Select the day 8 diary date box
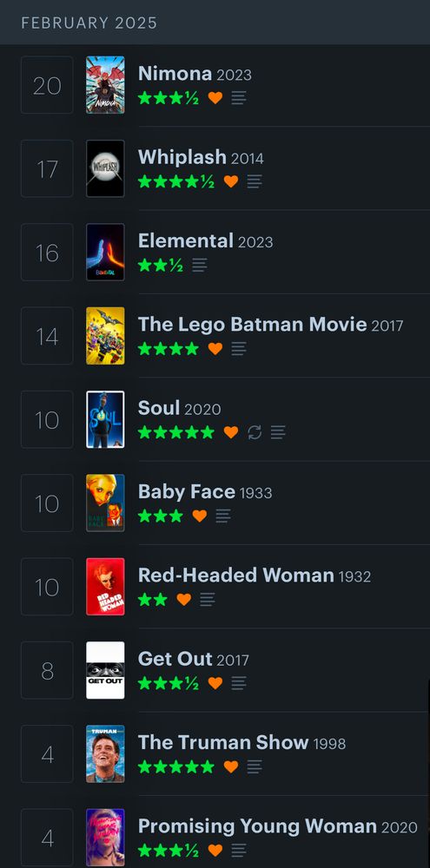This screenshot has height=868, width=430. pyautogui.click(x=47, y=670)
